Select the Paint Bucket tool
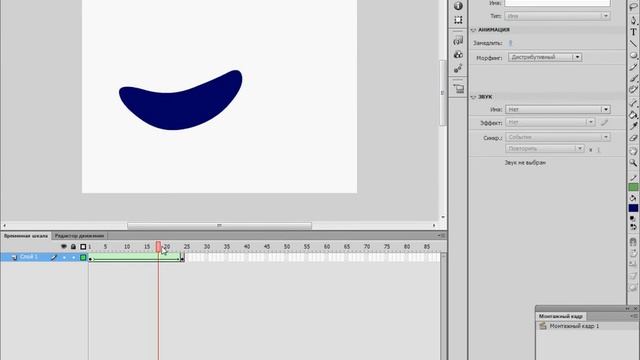Image resolution: width=640 pixels, height=360 pixels. [633, 115]
